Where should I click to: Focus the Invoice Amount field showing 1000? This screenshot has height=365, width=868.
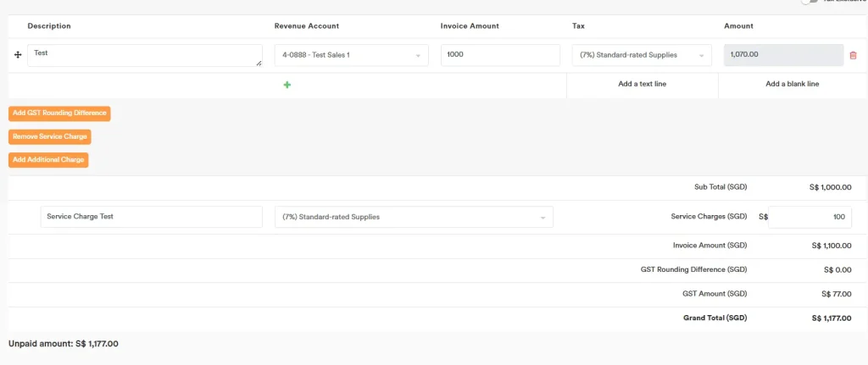[500, 55]
